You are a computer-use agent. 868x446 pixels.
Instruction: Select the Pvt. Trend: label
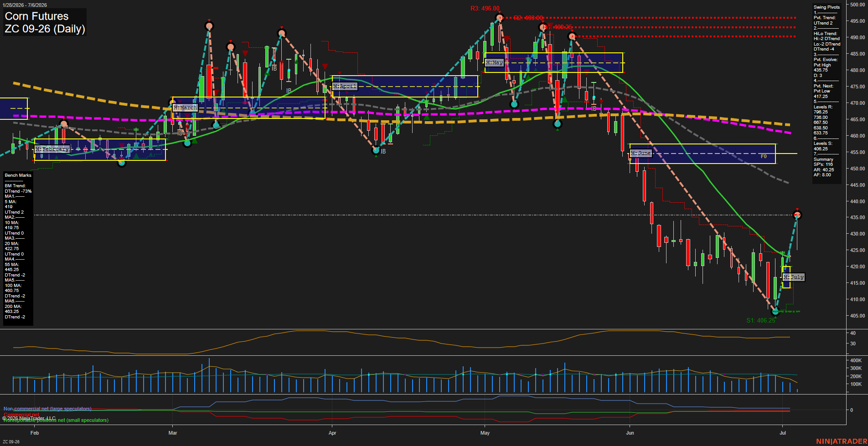[x=825, y=18]
